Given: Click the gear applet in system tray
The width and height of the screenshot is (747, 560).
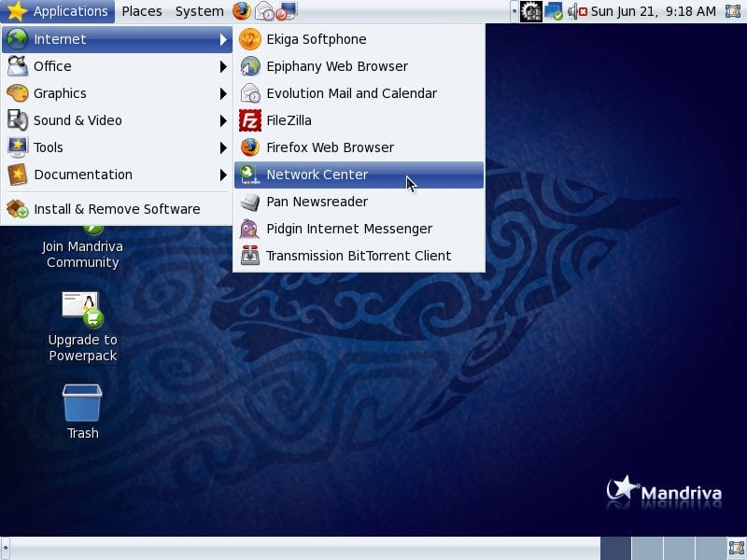Looking at the screenshot, I should (530, 11).
